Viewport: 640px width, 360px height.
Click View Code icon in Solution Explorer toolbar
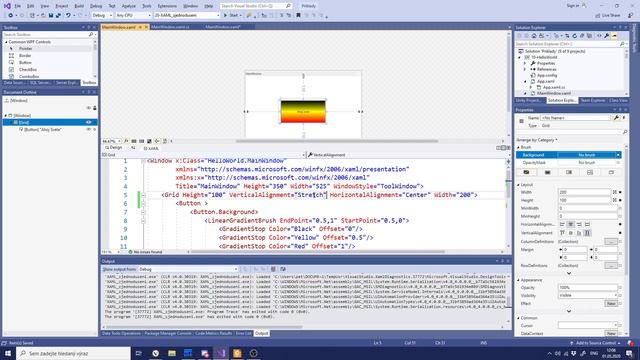pos(599,36)
